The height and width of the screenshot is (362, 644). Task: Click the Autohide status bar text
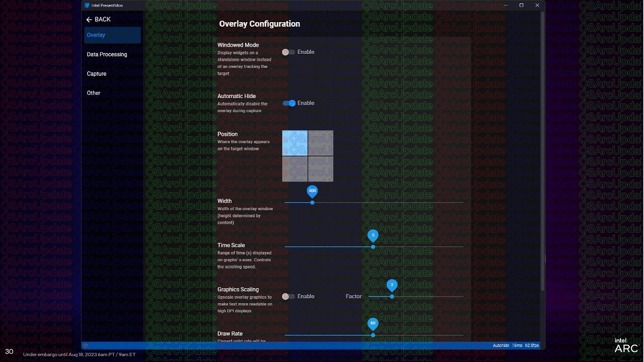pos(501,345)
